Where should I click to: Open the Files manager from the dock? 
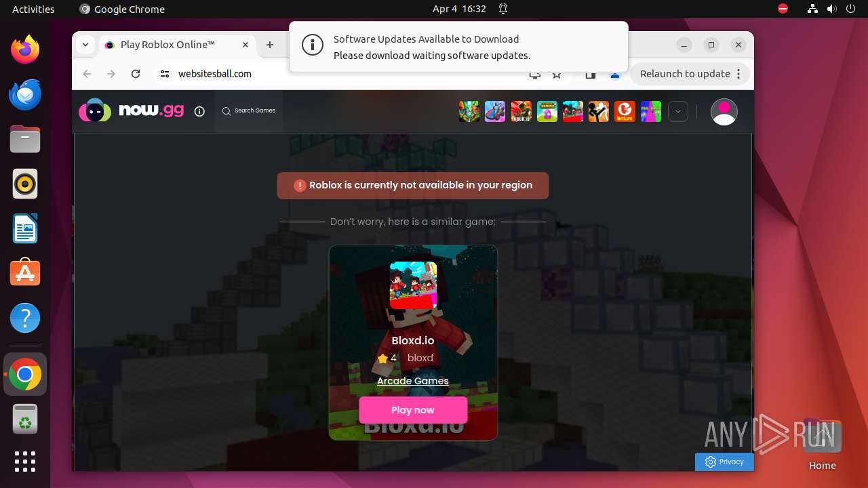tap(25, 139)
